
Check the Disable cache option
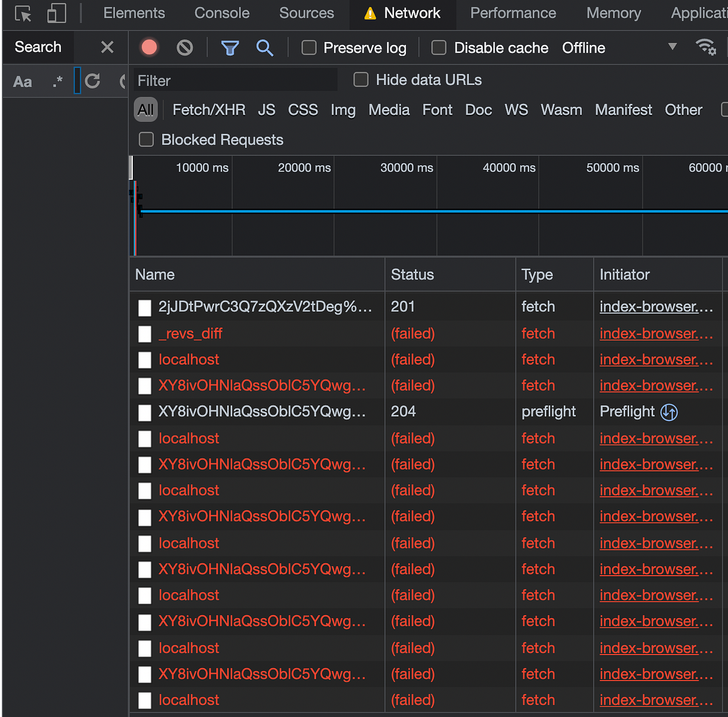pos(439,47)
